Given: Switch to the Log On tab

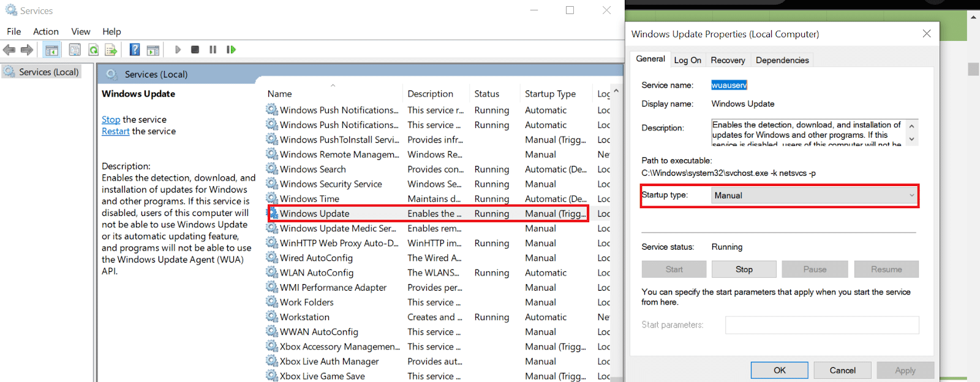Looking at the screenshot, I should [x=687, y=60].
